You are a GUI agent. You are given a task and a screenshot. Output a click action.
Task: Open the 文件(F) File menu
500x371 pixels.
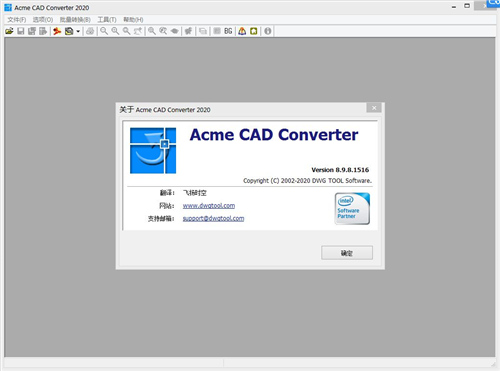click(17, 20)
